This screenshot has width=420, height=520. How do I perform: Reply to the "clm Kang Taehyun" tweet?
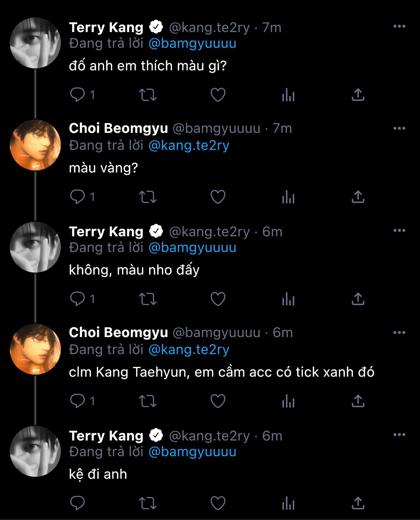tap(78, 401)
